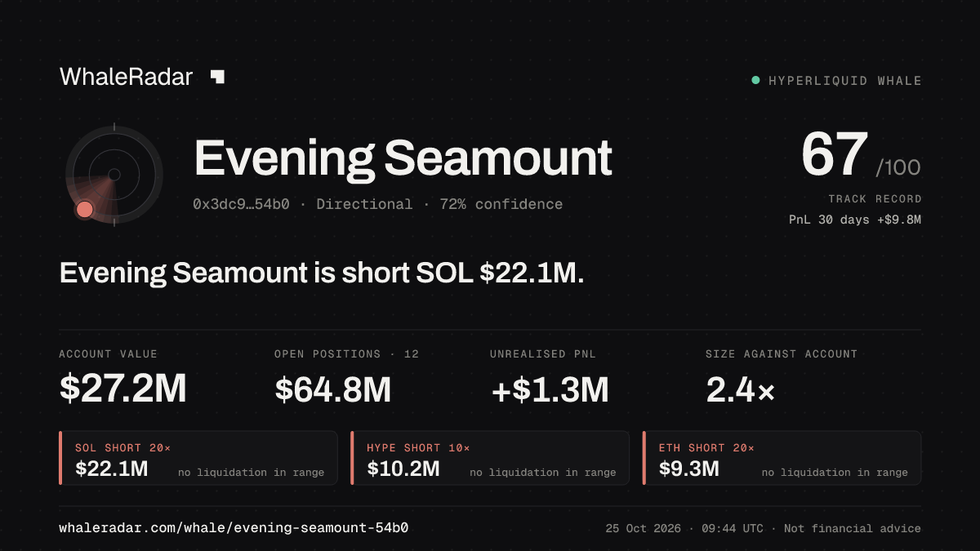Click the wallet address 0x3dc9…54b0
The height and width of the screenshot is (551, 980).
point(241,204)
